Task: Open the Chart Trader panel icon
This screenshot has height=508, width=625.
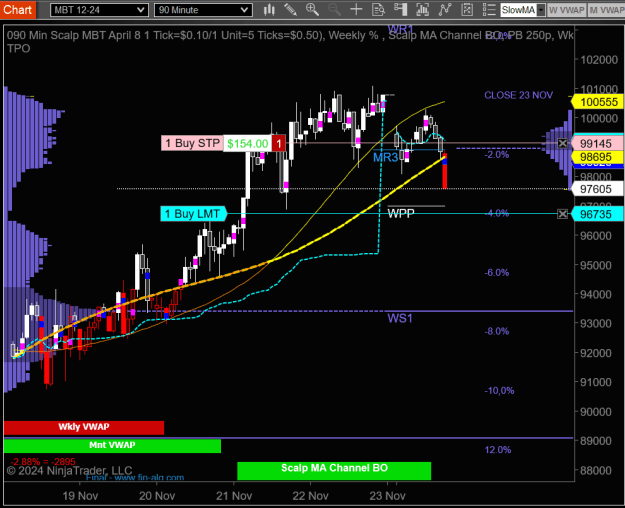Action: (x=400, y=10)
